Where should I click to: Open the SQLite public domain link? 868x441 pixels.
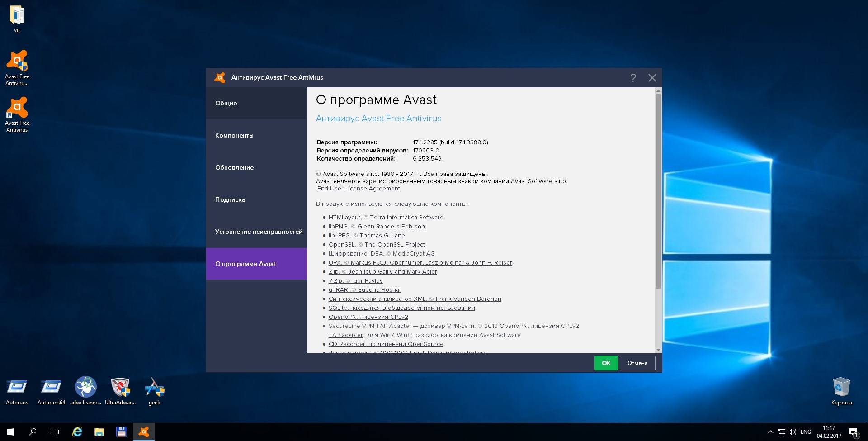[401, 308]
